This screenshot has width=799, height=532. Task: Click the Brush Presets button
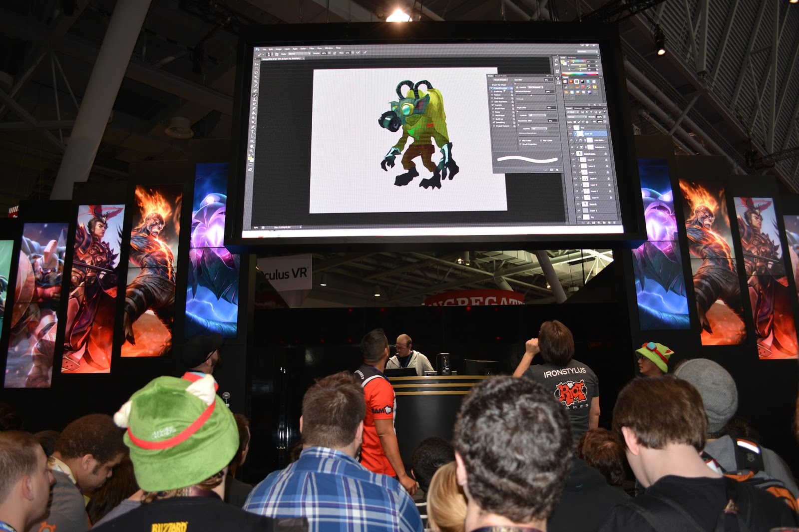pyautogui.click(x=499, y=80)
